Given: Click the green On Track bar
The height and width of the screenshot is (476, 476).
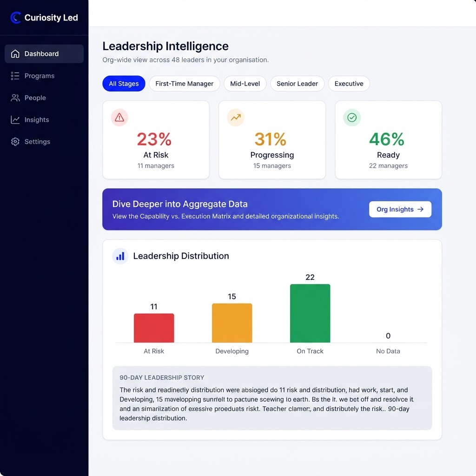Looking at the screenshot, I should tap(310, 313).
